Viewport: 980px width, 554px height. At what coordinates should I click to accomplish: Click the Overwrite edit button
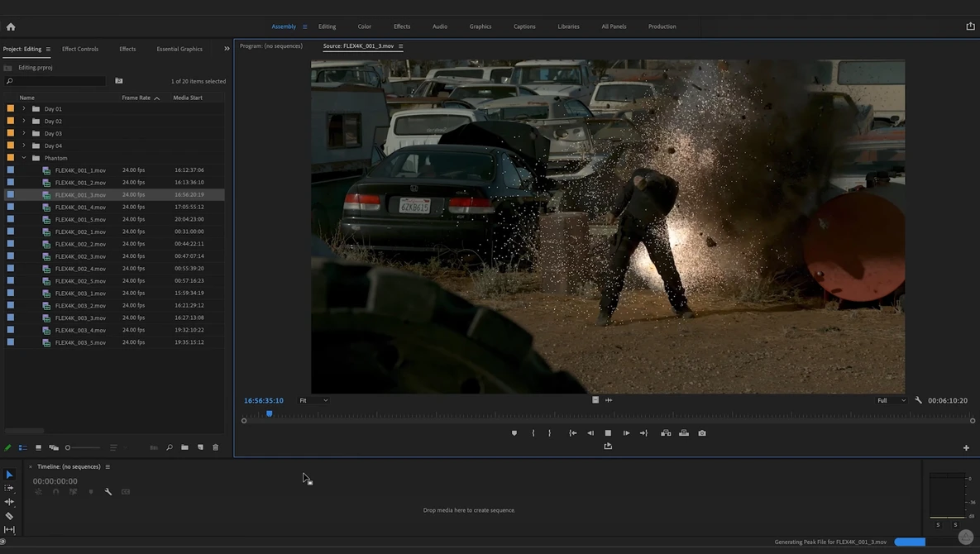coord(685,432)
